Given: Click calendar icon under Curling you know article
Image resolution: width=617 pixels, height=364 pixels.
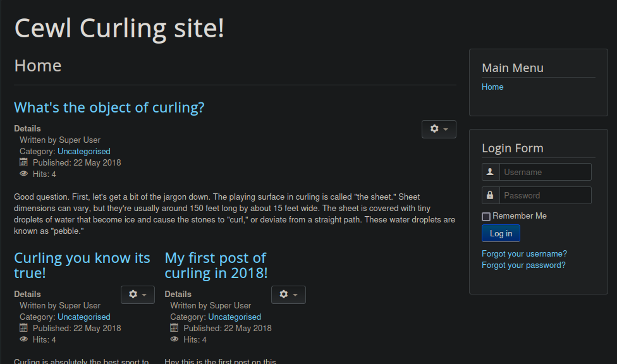Looking at the screenshot, I should point(23,328).
